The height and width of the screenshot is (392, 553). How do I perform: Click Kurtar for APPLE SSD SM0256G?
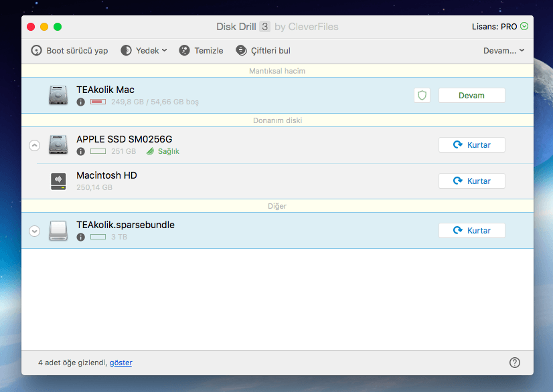pos(471,144)
